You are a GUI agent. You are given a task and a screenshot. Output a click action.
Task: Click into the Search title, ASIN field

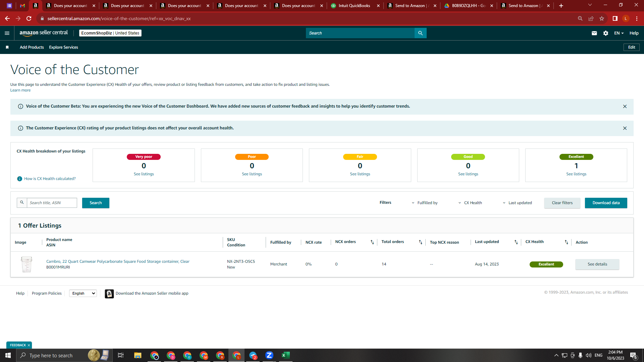tap(52, 203)
